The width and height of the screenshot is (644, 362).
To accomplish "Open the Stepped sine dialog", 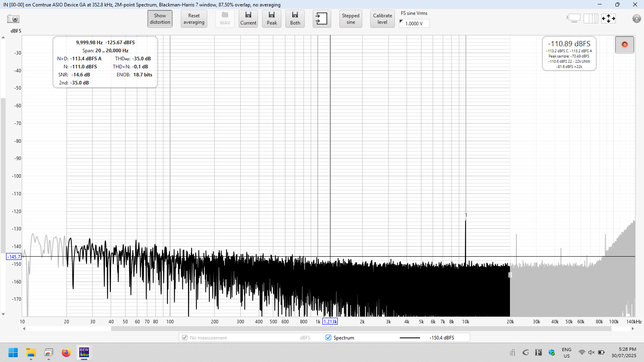I will point(351,19).
